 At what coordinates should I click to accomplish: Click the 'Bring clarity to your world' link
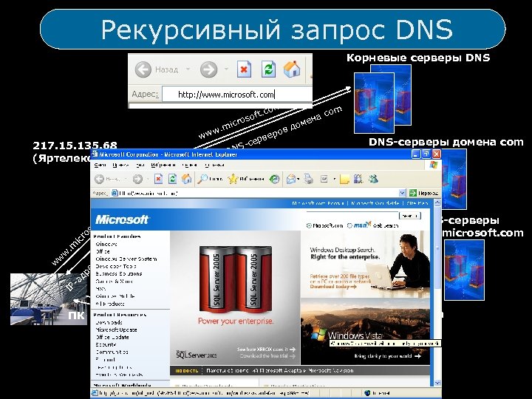(x=387, y=356)
